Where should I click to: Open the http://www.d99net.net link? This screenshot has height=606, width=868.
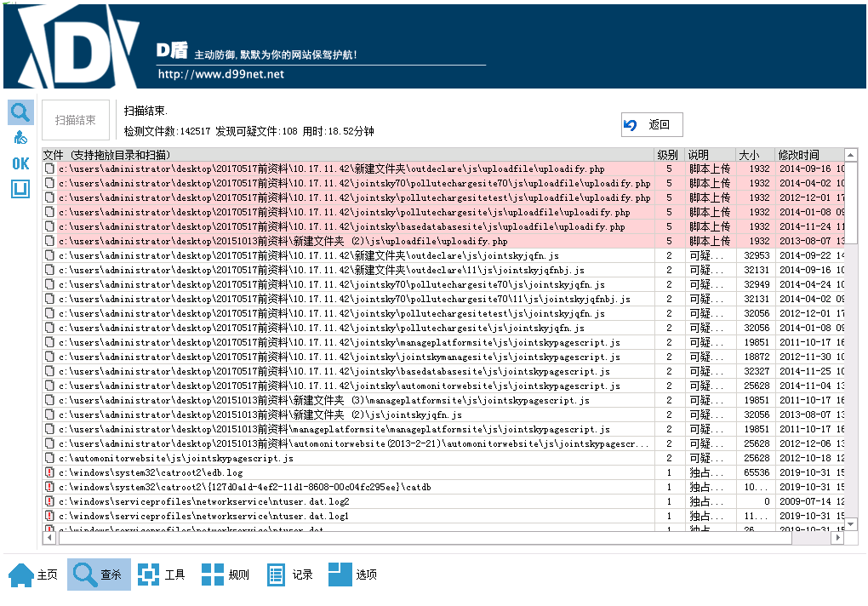[x=221, y=74]
